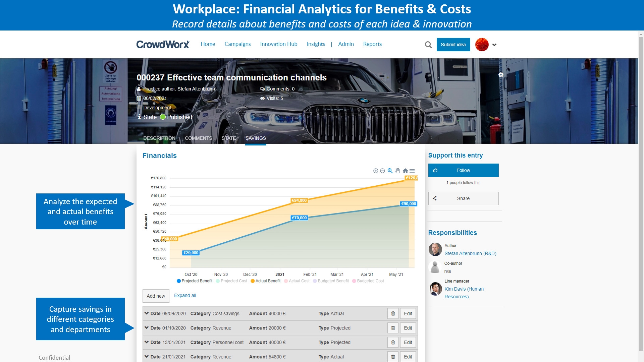The height and width of the screenshot is (362, 644).
Task: Open settings gear on idea banner
Action: [x=501, y=75]
